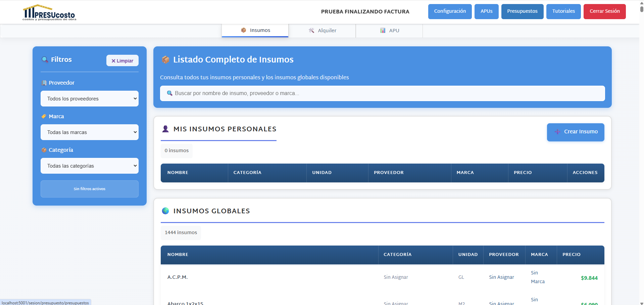Click the box icon on the Insumos tab
This screenshot has width=644, height=305.
(x=243, y=30)
